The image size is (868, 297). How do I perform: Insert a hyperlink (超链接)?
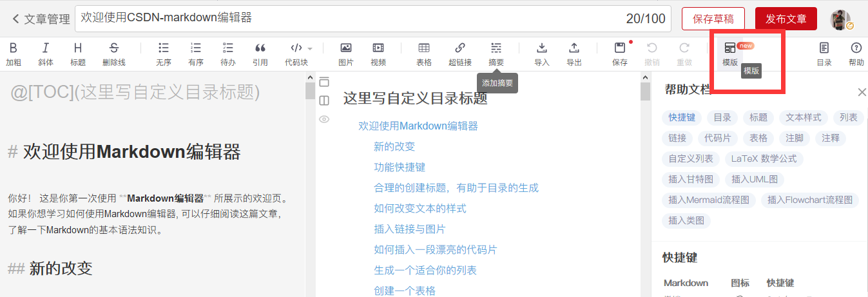pyautogui.click(x=460, y=54)
